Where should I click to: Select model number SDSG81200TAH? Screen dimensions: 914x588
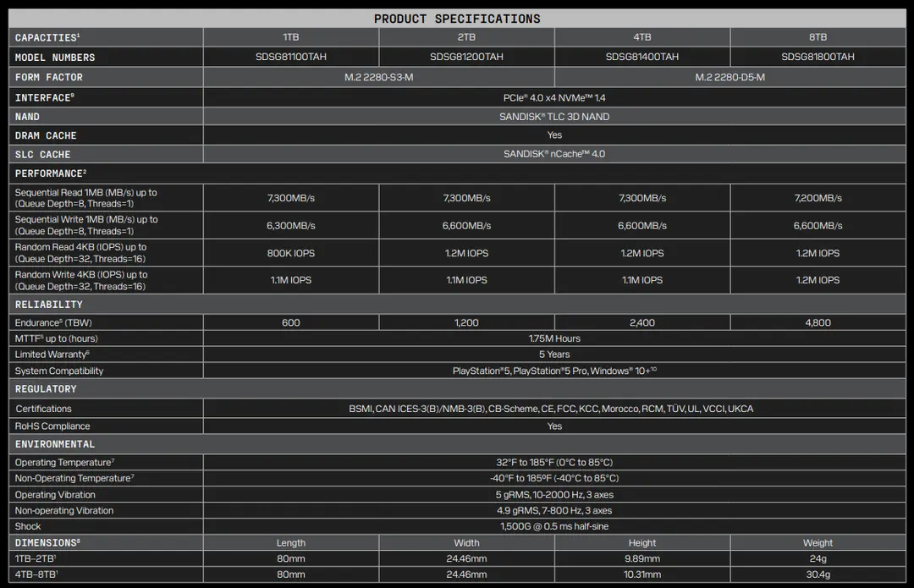tap(466, 57)
